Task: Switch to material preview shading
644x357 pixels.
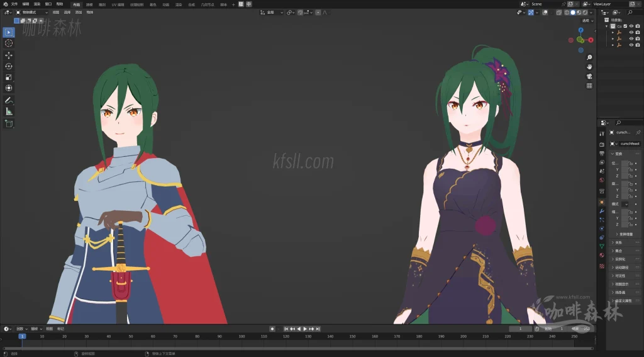Action: click(x=579, y=13)
